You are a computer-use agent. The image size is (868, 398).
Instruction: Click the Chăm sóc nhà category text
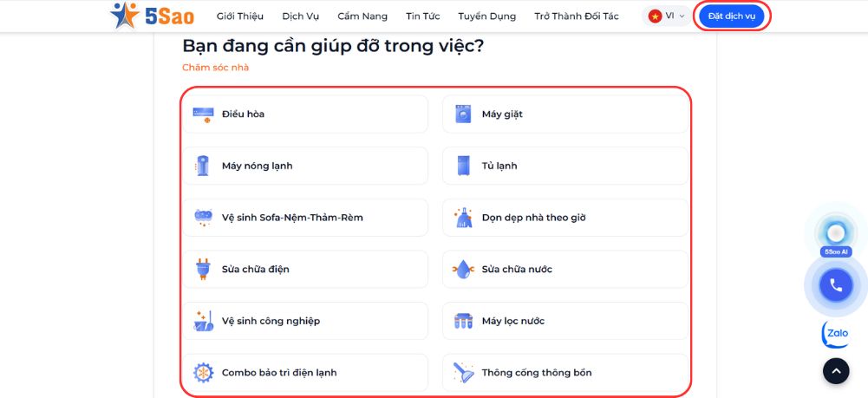click(x=215, y=68)
